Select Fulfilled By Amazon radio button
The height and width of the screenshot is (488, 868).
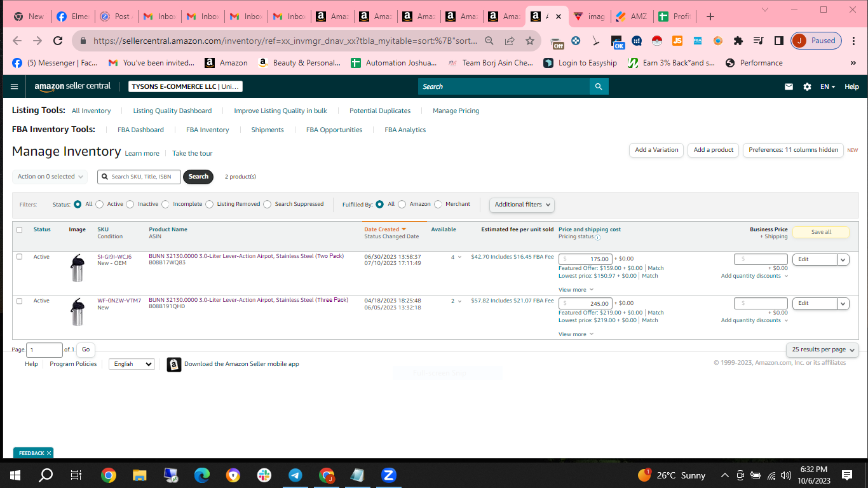pyautogui.click(x=402, y=205)
